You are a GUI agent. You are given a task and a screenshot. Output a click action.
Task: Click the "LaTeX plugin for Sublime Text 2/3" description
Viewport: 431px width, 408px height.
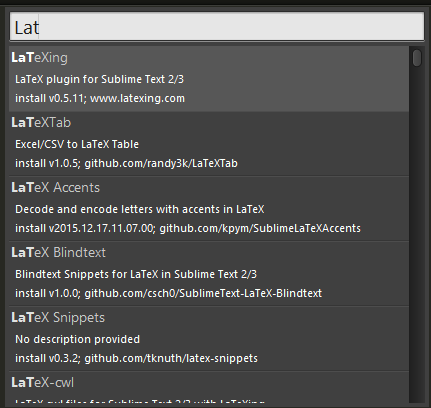[99, 79]
